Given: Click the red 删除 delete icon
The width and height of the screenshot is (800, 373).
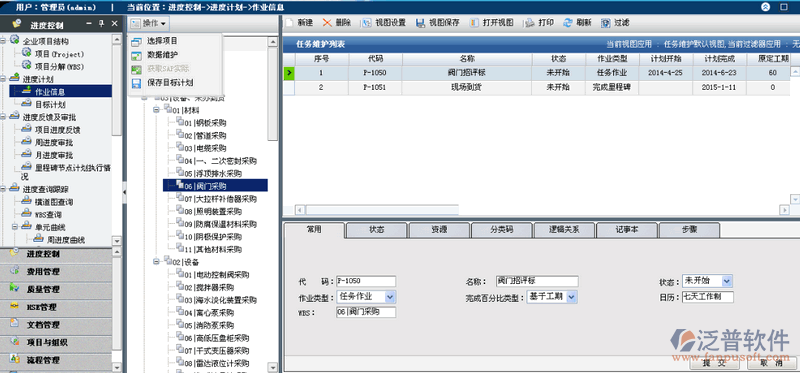Looking at the screenshot, I should 328,23.
